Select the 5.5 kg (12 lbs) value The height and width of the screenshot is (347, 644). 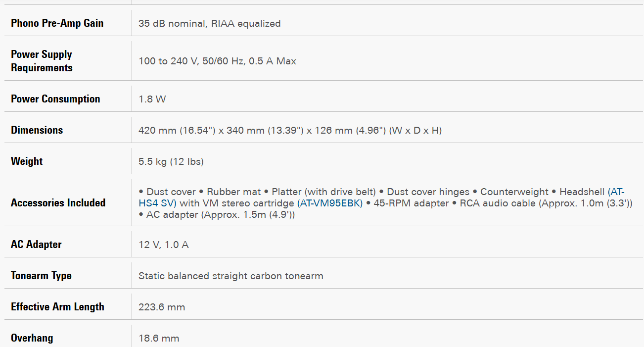[x=171, y=161]
